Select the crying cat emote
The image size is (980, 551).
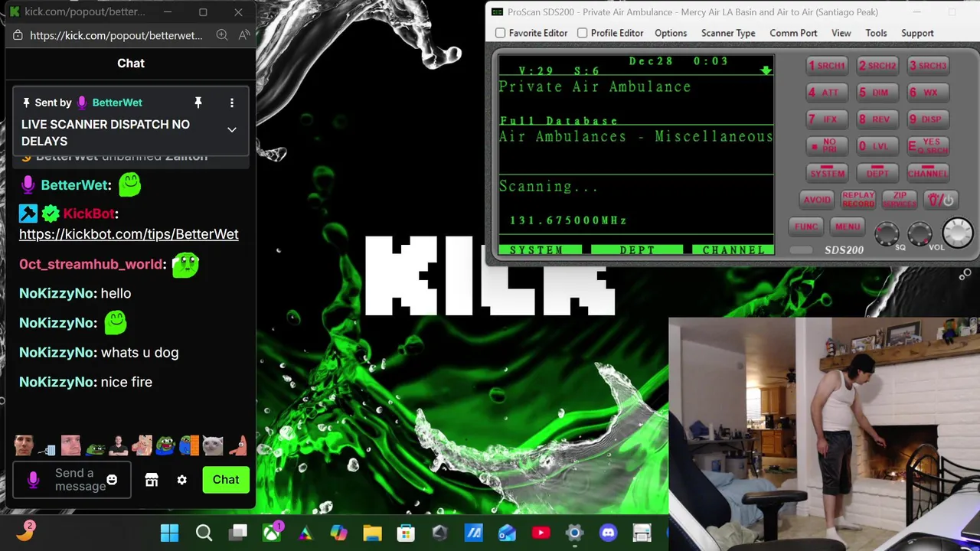pos(213,445)
